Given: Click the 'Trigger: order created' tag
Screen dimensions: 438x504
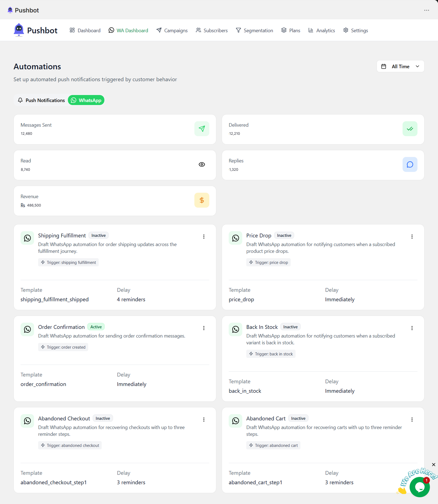Looking at the screenshot, I should point(63,347).
